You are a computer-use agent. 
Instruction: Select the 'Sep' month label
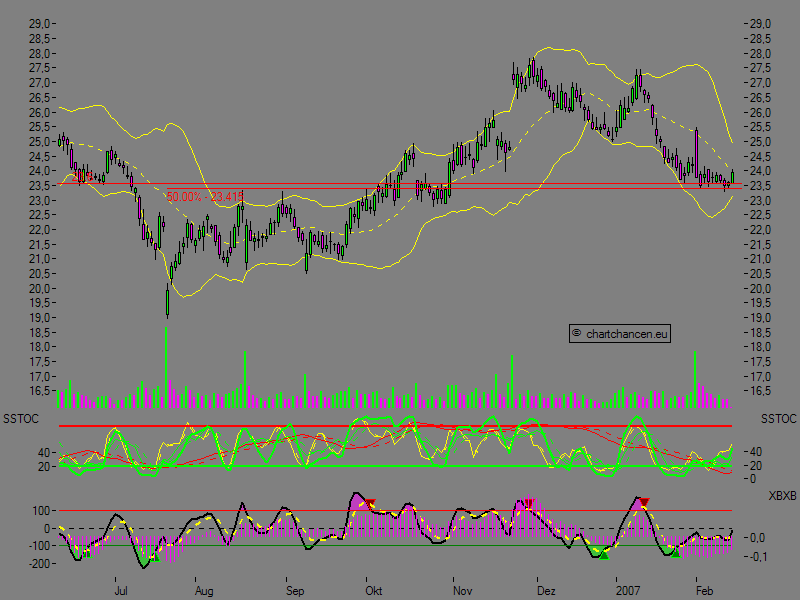[295, 591]
